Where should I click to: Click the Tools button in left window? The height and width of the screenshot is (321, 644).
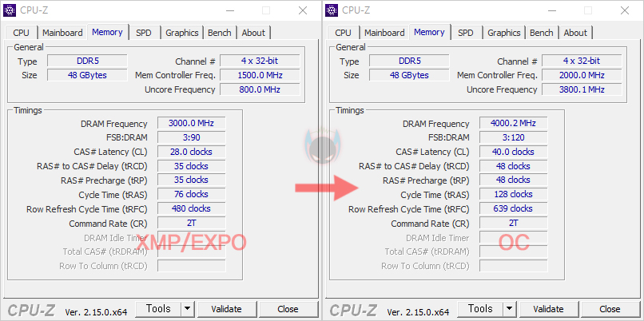coord(158,309)
